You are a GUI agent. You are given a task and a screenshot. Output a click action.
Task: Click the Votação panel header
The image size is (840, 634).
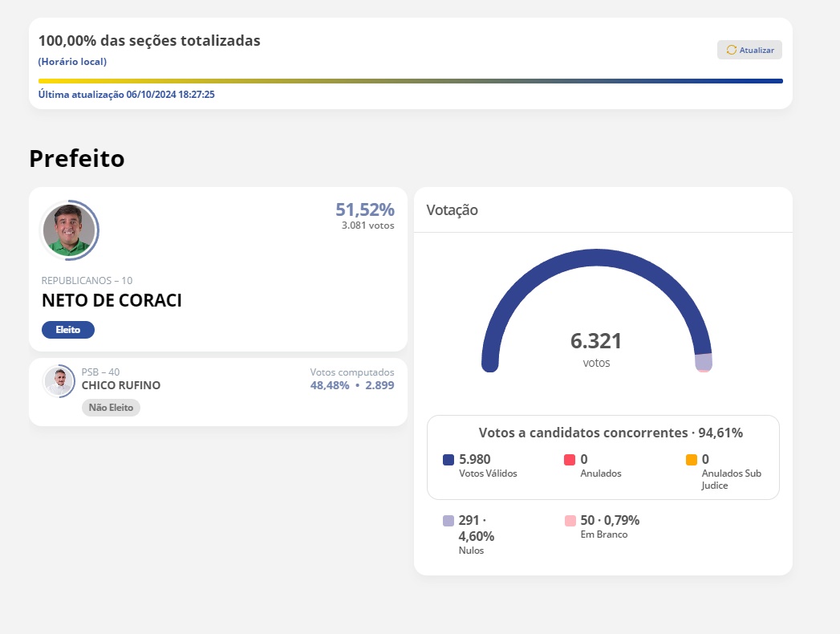[x=452, y=210]
